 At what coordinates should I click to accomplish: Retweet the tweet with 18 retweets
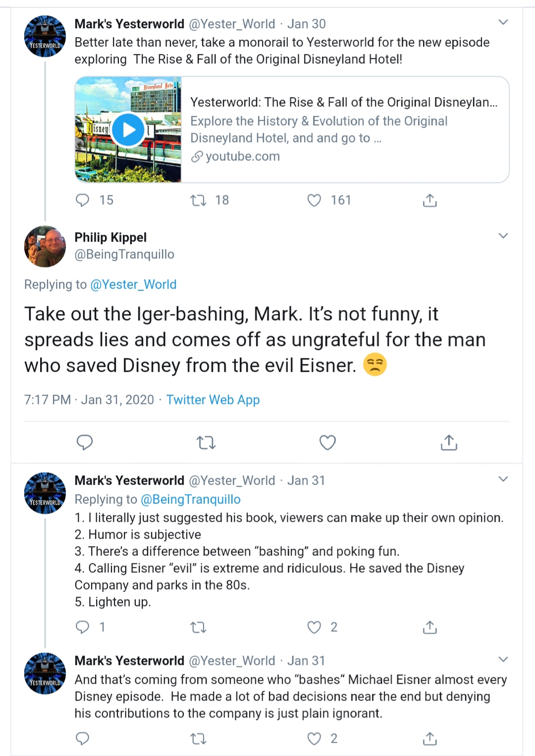click(x=199, y=200)
